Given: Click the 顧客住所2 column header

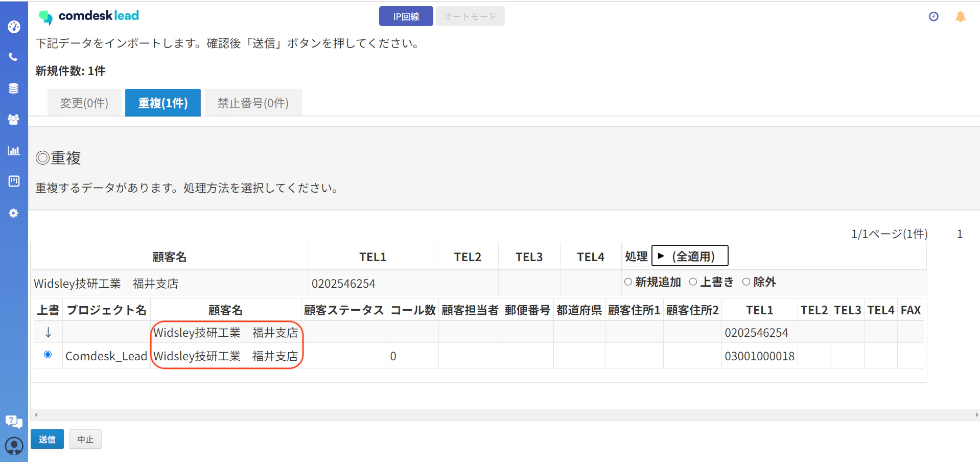Looking at the screenshot, I should [692, 310].
